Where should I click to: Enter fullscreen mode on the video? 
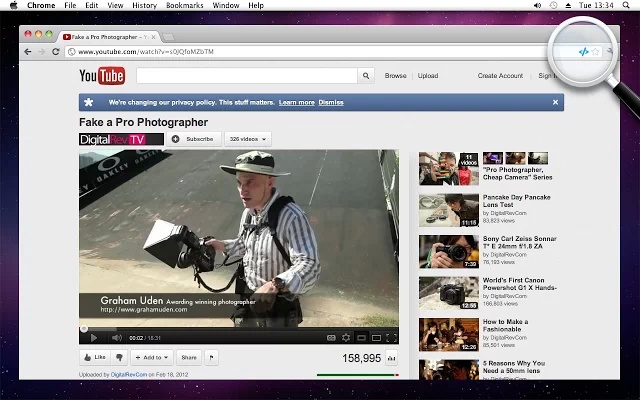coord(391,338)
